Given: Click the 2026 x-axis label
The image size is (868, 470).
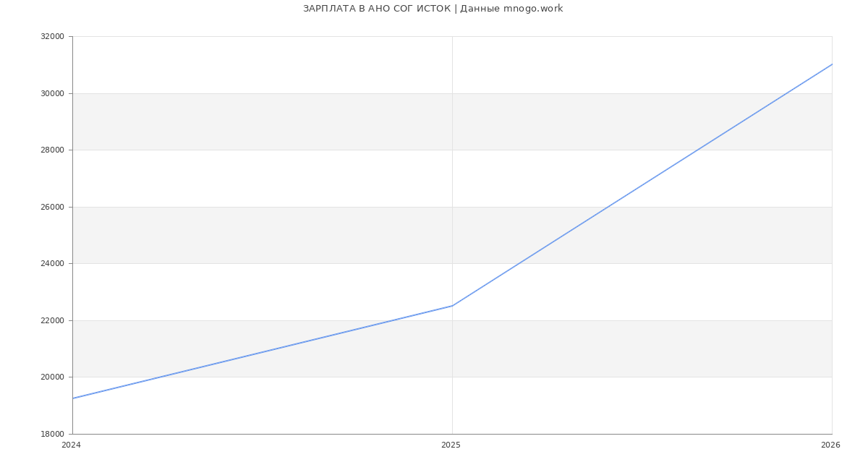Looking at the screenshot, I should [830, 445].
